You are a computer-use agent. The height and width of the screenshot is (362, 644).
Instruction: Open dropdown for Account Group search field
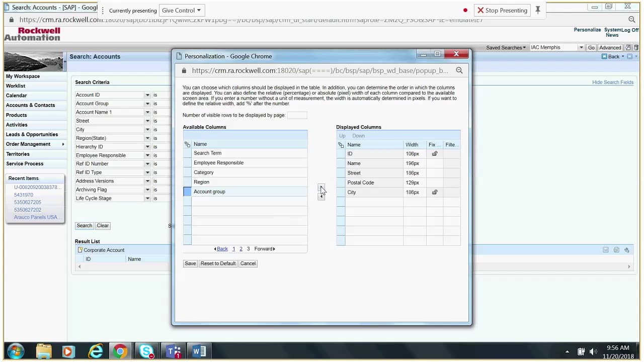(x=147, y=104)
